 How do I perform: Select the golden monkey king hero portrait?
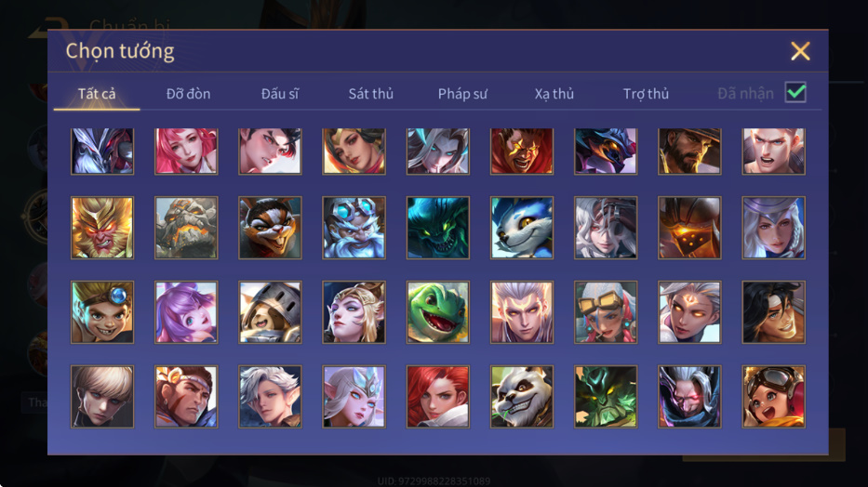pos(102,228)
